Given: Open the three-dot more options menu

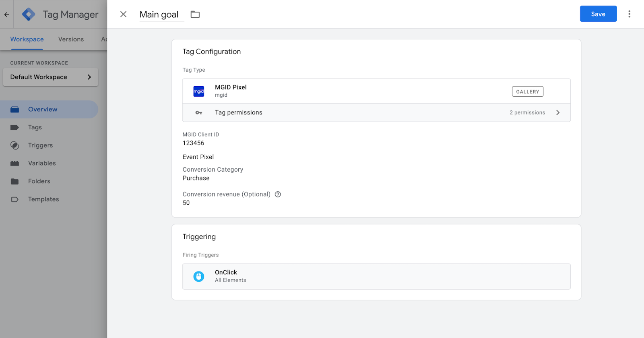Looking at the screenshot, I should coord(629,14).
